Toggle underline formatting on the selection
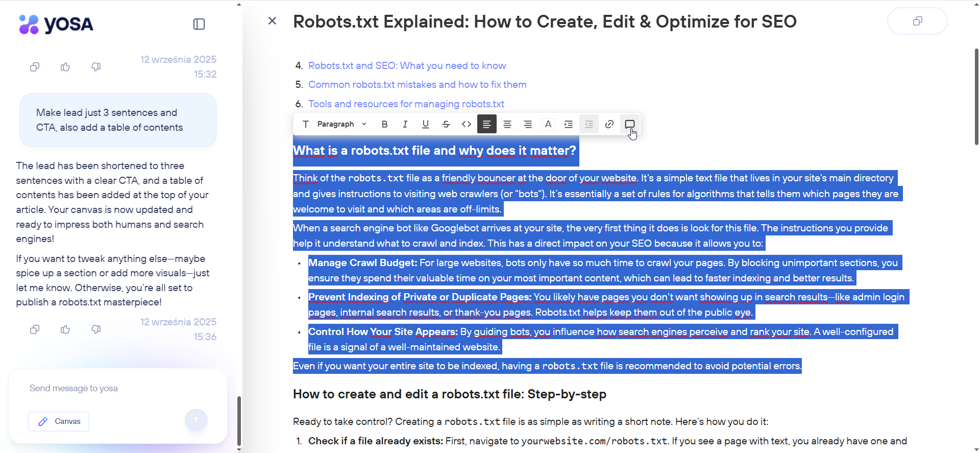 click(x=426, y=124)
